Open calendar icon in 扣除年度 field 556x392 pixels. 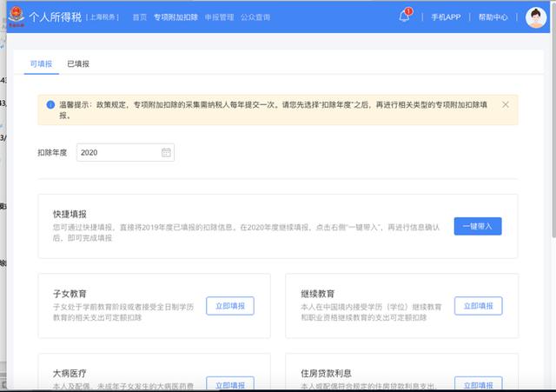165,153
